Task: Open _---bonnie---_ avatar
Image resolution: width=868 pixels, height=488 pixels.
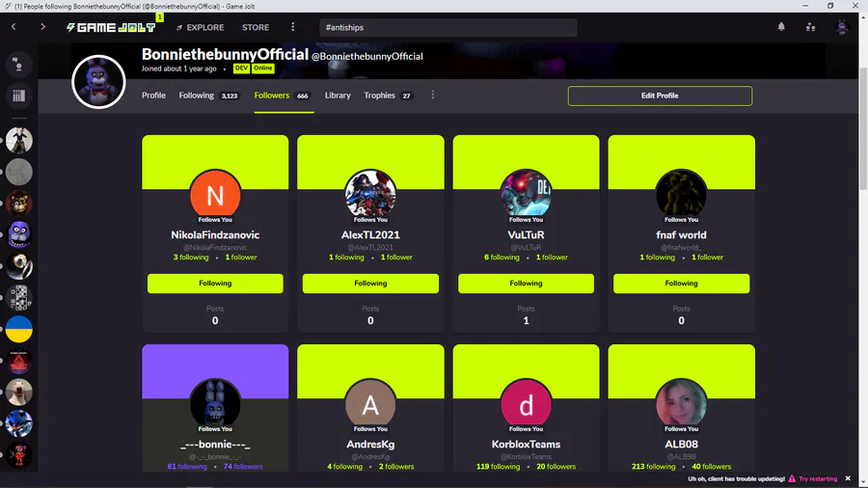Action: [215, 404]
